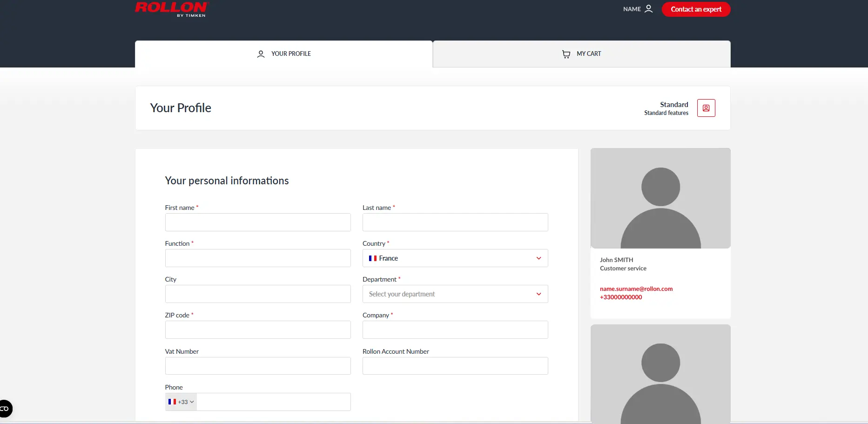Click the "Your Profile" heading text
Image resolution: width=868 pixels, height=424 pixels.
(x=181, y=108)
